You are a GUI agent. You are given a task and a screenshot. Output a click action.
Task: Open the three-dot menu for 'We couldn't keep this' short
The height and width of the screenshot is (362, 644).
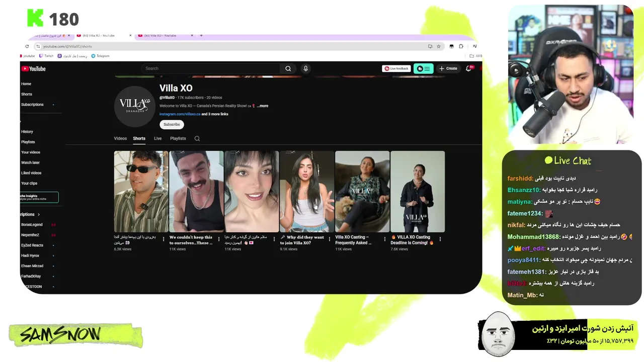coord(219,239)
